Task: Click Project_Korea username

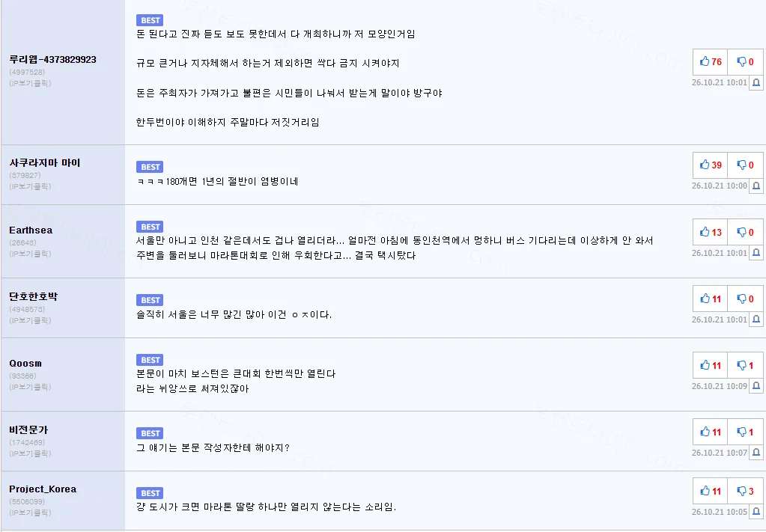Action: tap(43, 489)
